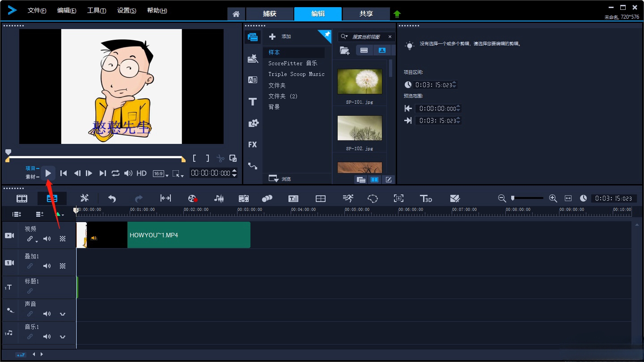The height and width of the screenshot is (362, 644).
Task: Open the Transitions library (AB icon)
Action: pos(253,80)
